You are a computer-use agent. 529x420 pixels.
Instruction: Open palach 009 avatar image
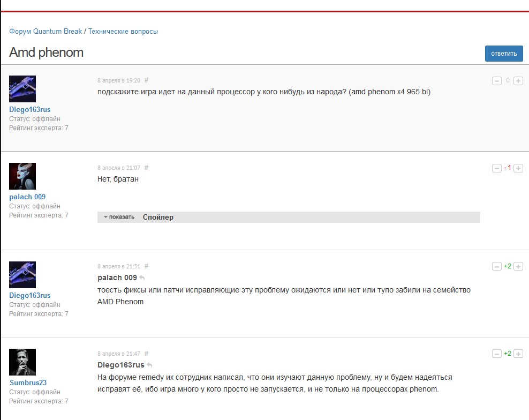pyautogui.click(x=22, y=176)
